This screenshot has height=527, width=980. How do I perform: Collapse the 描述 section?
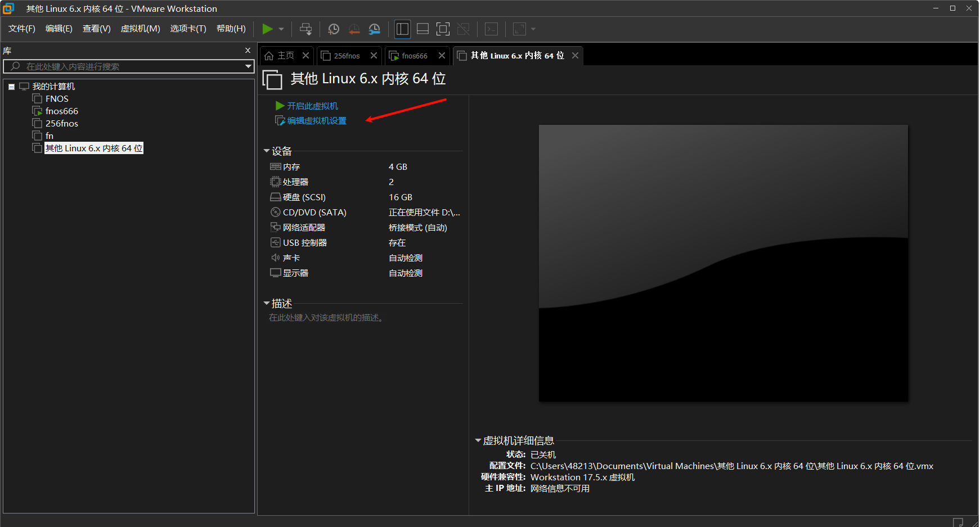(267, 304)
